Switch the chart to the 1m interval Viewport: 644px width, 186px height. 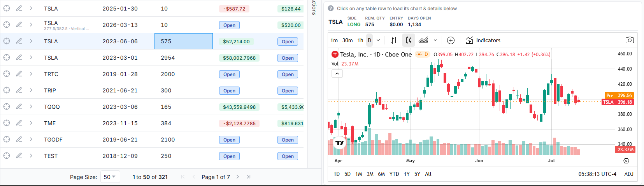[334, 40]
